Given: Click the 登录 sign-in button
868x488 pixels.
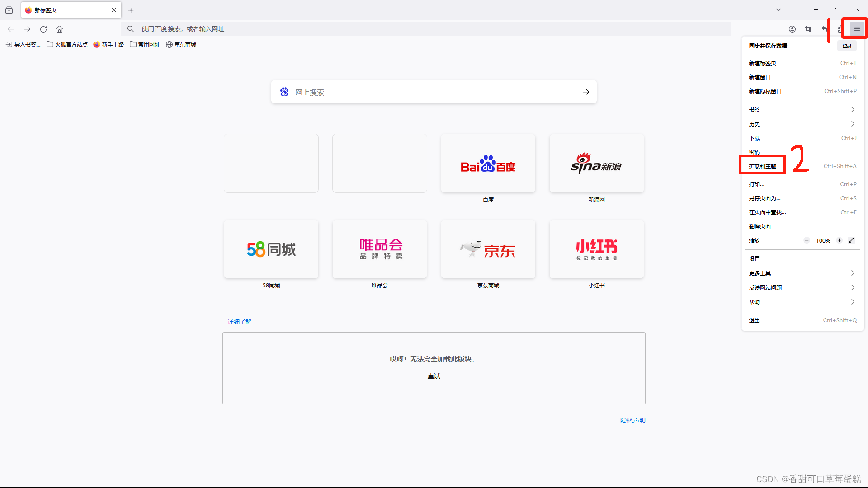Looking at the screenshot, I should click(847, 46).
